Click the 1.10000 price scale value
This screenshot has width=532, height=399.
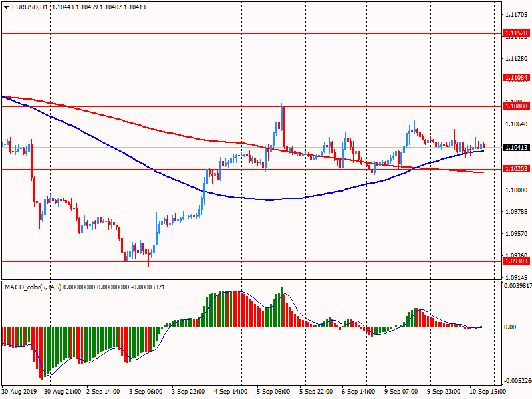click(517, 190)
